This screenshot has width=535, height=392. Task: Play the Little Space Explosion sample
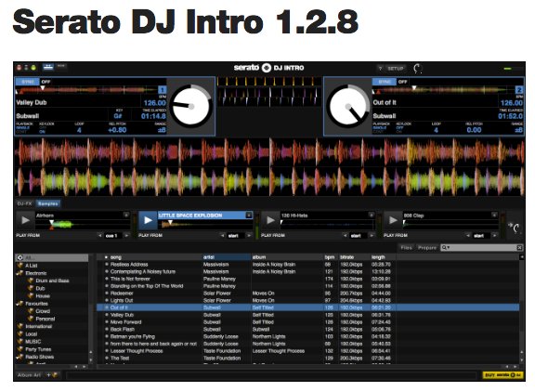point(148,220)
